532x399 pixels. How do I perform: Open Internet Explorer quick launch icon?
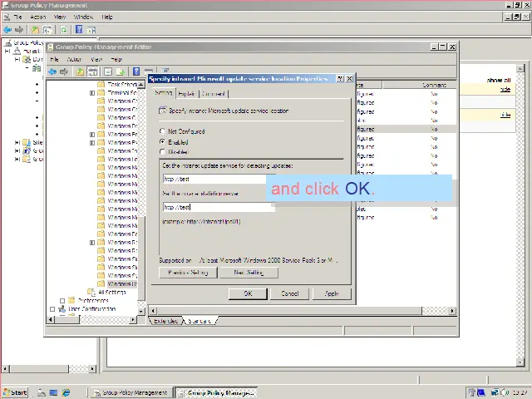tap(66, 392)
